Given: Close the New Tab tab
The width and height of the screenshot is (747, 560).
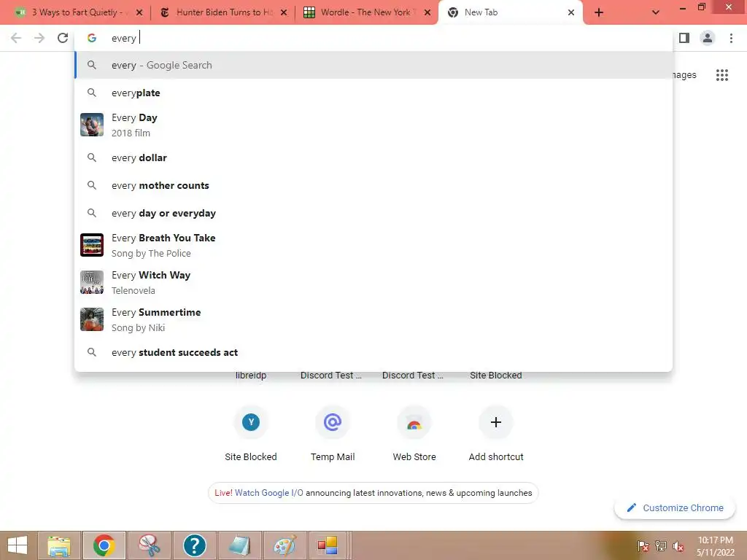Looking at the screenshot, I should point(570,12).
